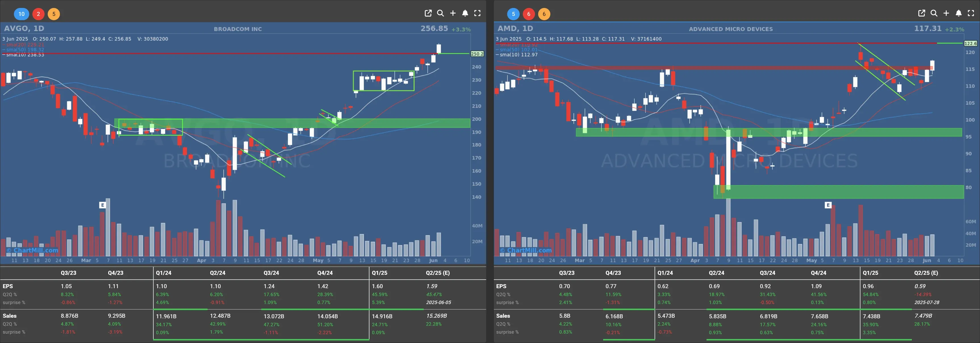Image resolution: width=980 pixels, height=343 pixels.
Task: Click AVGO price 256.85
Action: coord(434,28)
